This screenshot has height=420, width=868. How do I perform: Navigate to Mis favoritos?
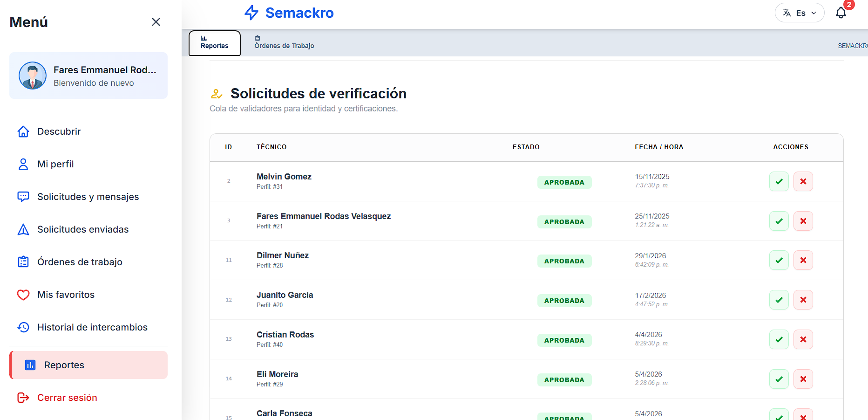point(66,295)
